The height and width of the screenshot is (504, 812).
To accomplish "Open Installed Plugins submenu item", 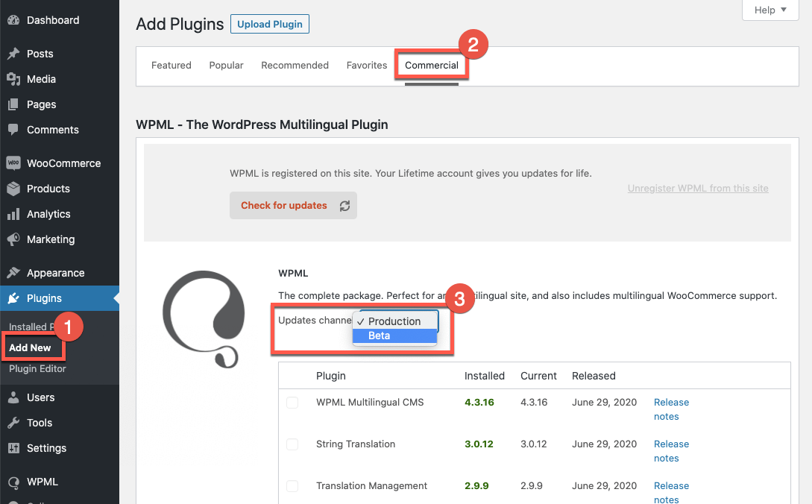I will click(31, 327).
